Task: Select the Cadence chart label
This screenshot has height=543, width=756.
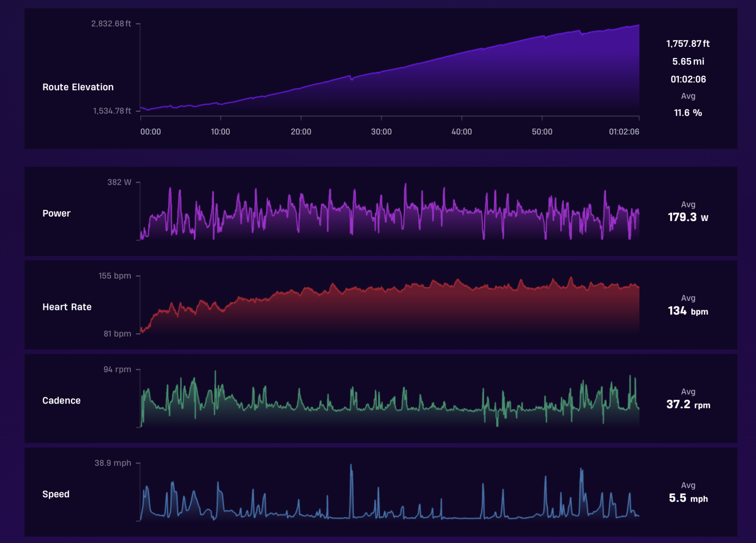Action: click(x=61, y=400)
